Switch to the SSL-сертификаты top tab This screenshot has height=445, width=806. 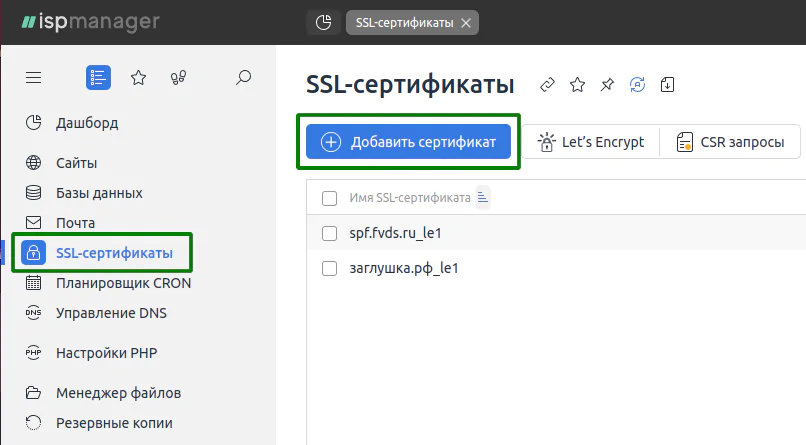pos(405,23)
